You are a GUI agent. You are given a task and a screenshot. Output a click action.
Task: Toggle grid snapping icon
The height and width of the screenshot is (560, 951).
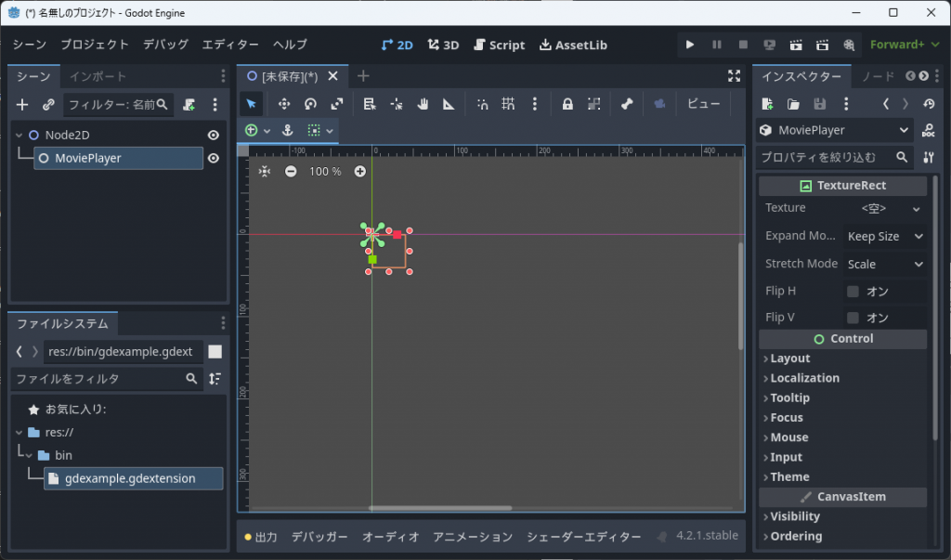508,104
